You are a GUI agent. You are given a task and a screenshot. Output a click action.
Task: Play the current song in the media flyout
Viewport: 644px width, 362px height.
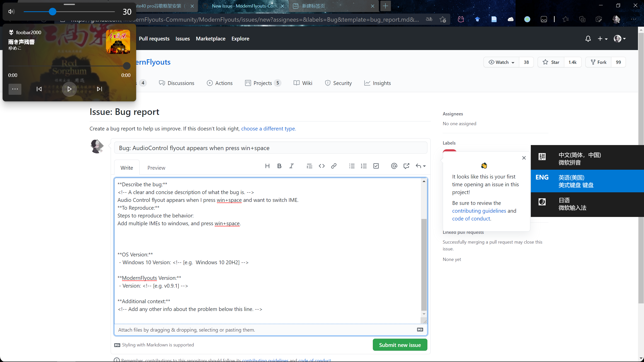coord(69,89)
